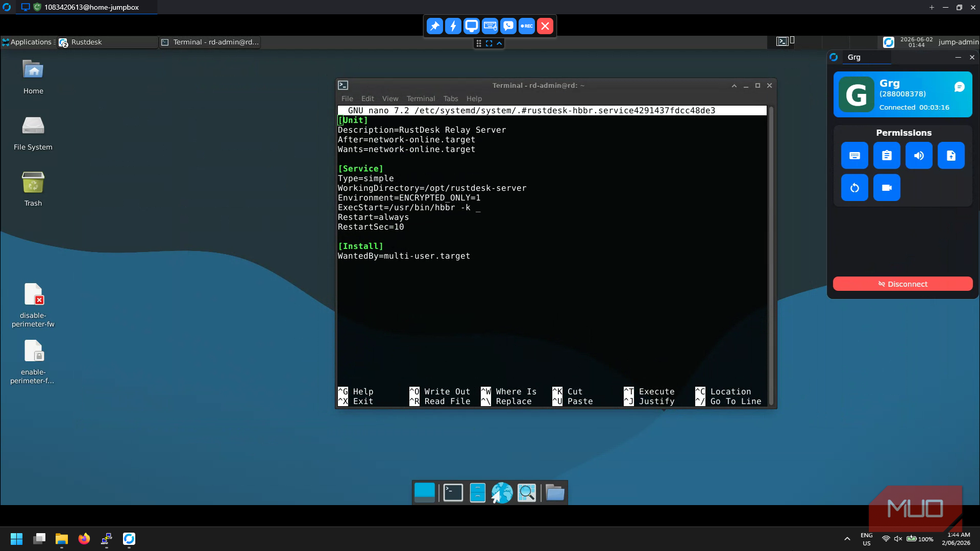Screen dimensions: 980x551
Task: Toggle remote restart permission for Grg
Action: point(854,188)
